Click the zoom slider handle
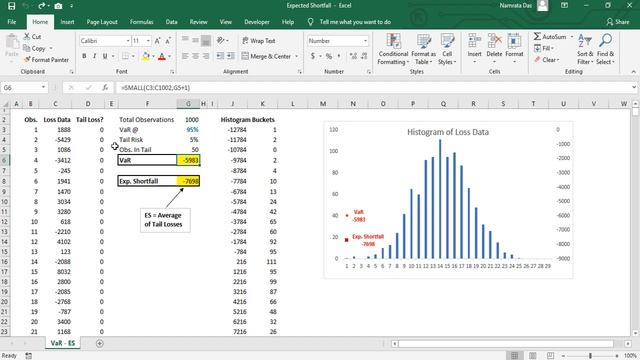The height and width of the screenshot is (360, 640). click(590, 356)
